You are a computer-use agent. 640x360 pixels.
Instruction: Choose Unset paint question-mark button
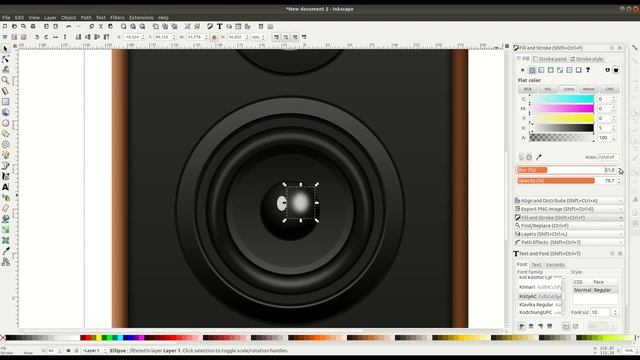tap(588, 70)
